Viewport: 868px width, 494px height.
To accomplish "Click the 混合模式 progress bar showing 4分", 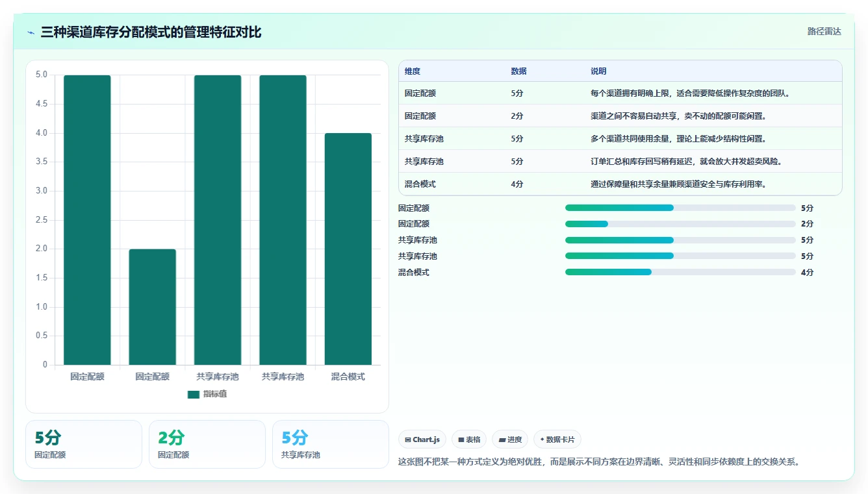I will (x=680, y=273).
